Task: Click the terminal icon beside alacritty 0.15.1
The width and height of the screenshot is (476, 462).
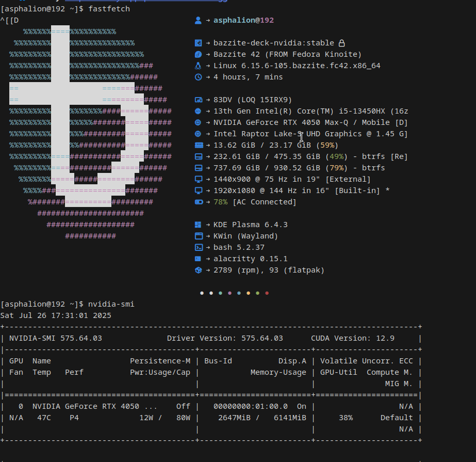Action: [198, 259]
